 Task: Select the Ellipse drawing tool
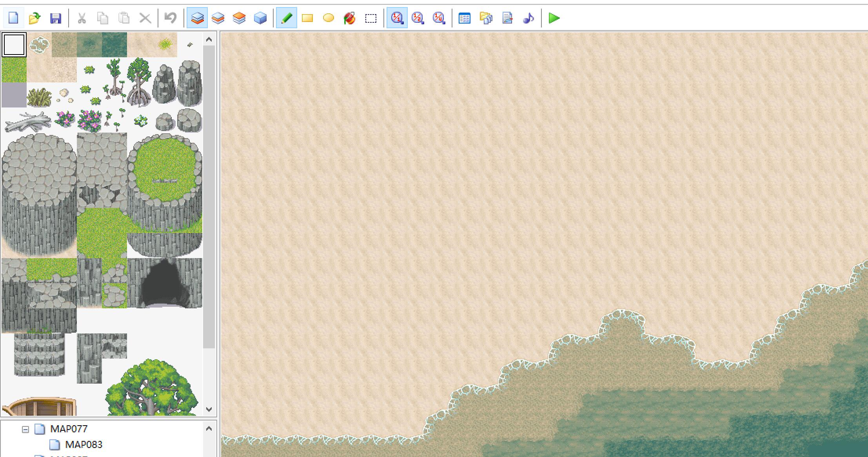(329, 18)
